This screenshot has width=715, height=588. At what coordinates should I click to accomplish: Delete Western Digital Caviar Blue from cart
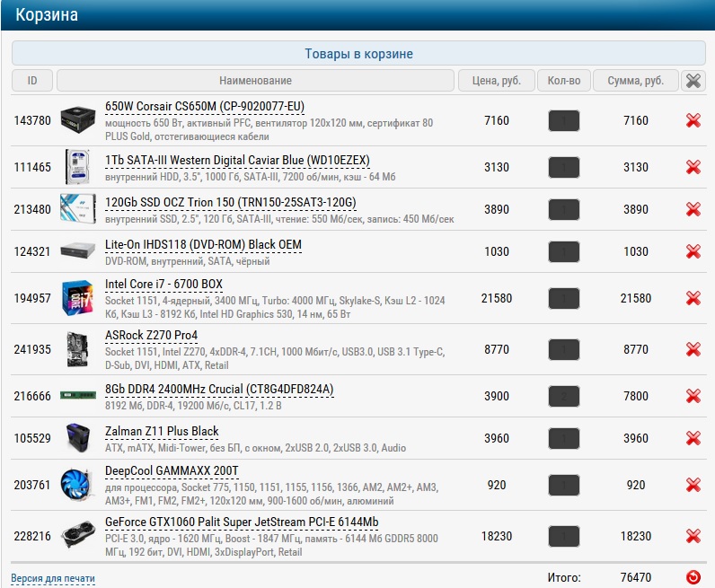(693, 167)
